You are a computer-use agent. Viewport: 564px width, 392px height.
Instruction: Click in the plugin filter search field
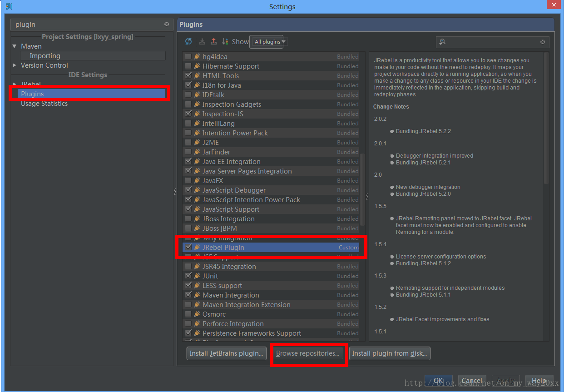[x=493, y=42]
